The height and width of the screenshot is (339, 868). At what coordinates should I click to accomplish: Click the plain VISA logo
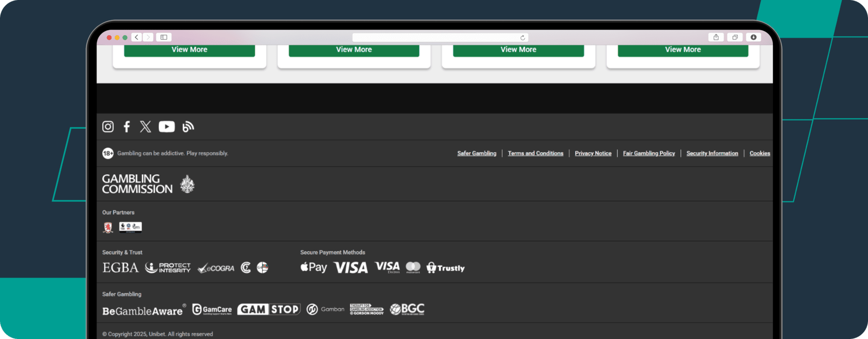coord(351,268)
